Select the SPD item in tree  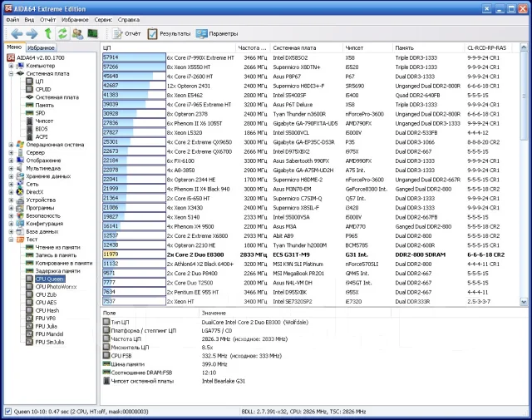click(40, 113)
